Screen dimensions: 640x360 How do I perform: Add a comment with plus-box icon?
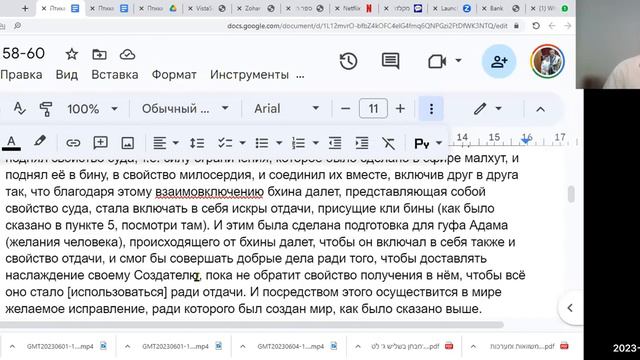coord(100,143)
